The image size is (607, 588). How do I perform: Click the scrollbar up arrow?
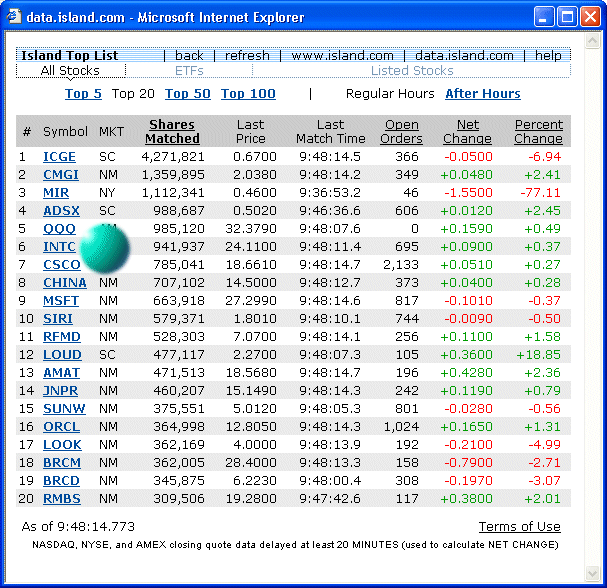593,40
